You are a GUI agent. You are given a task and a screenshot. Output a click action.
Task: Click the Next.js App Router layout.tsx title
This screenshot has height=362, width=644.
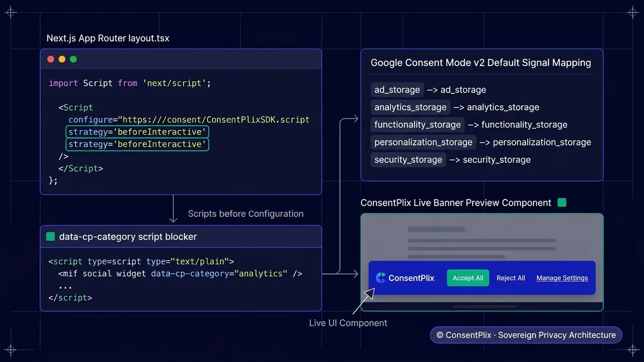108,39
